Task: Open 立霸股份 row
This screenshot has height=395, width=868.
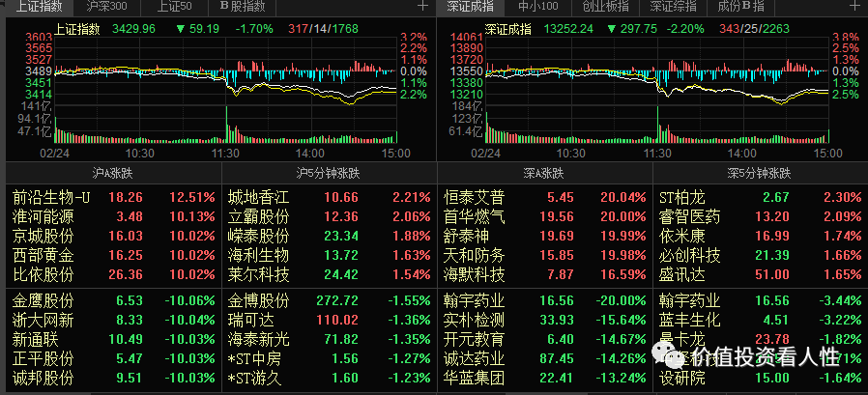Action: coord(329,217)
